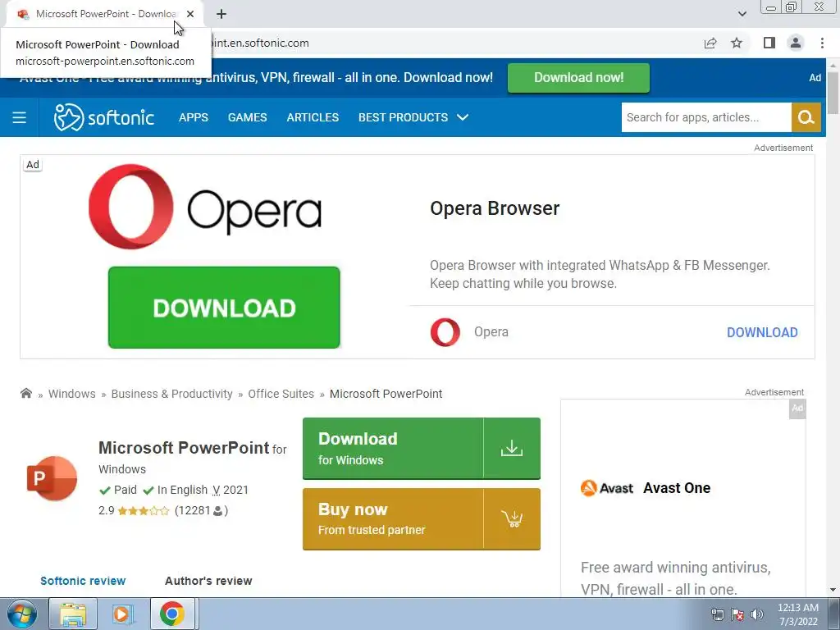Click the version V 2021 label
The image size is (840, 630).
231,490
